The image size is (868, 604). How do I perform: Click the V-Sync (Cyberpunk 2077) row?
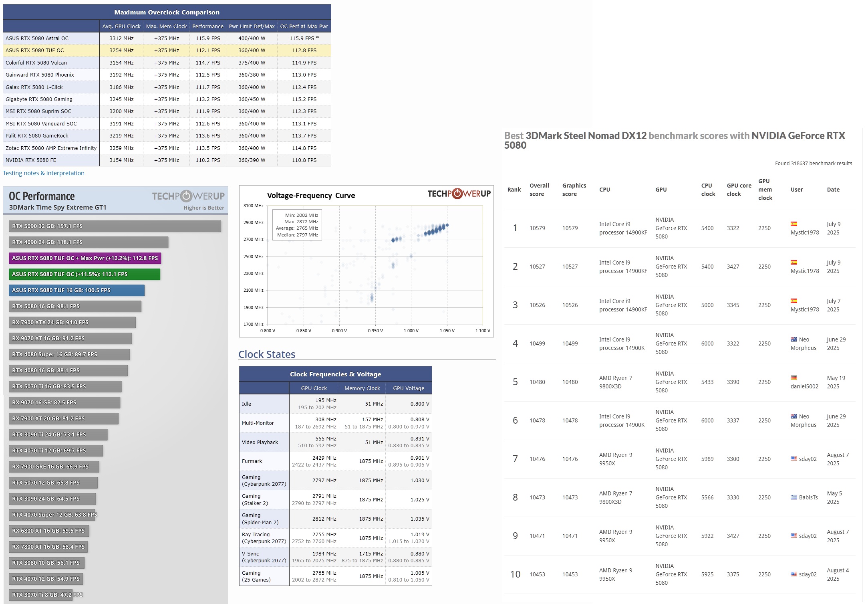click(x=336, y=557)
